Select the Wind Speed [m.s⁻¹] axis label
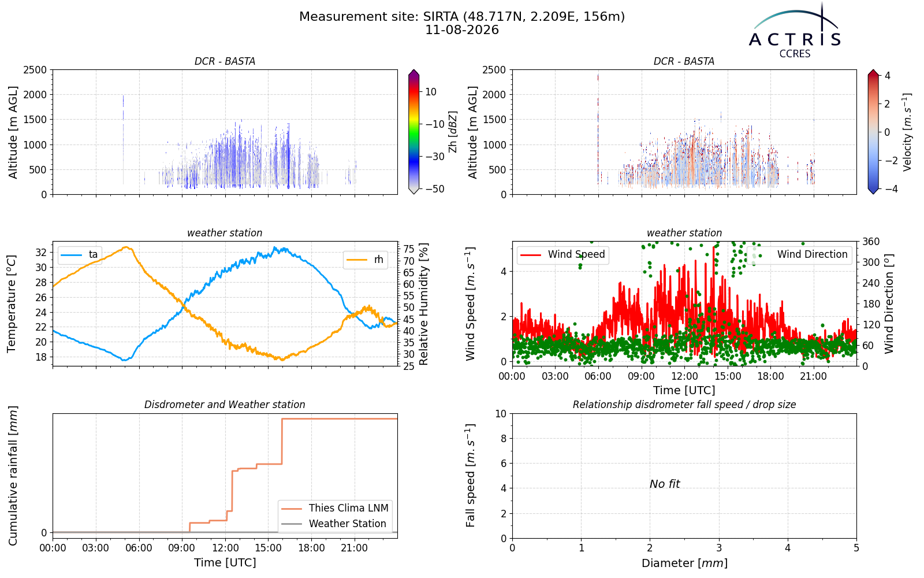This screenshot has width=924, height=578. 471,304
